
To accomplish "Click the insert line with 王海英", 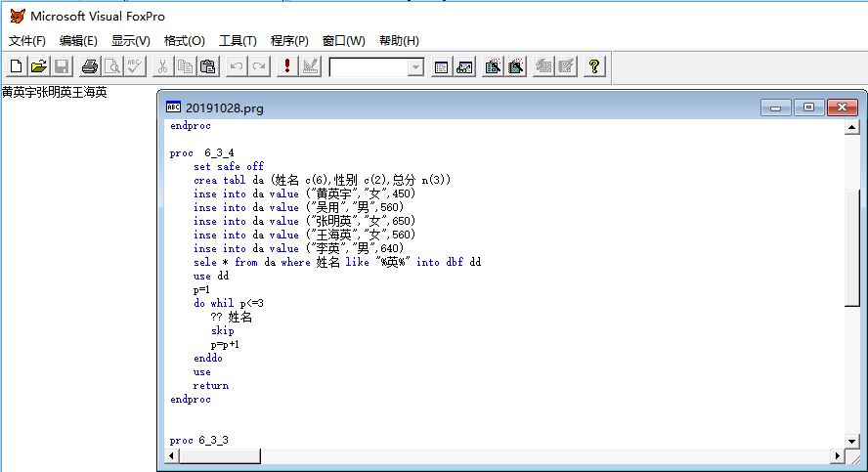I will point(304,235).
